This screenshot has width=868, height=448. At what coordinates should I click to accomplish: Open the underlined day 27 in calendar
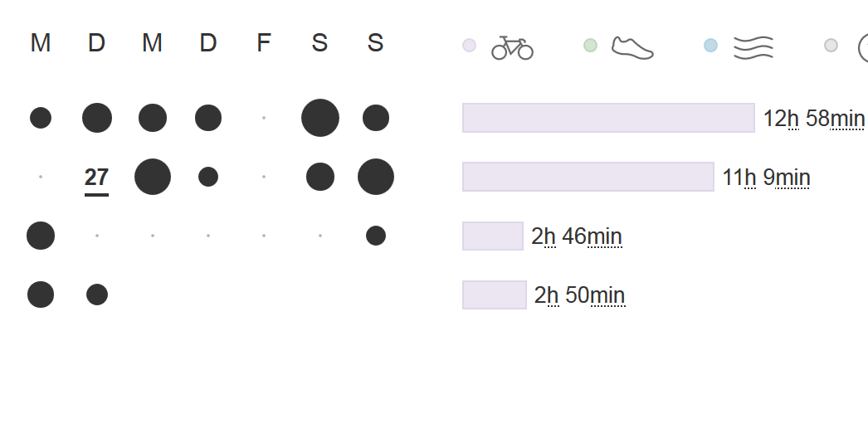coord(96,178)
